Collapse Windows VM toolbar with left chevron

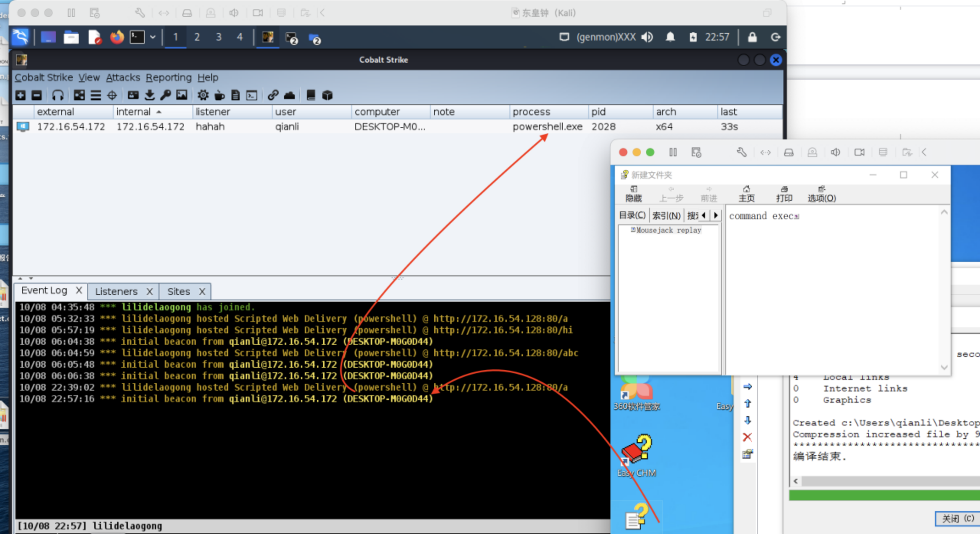point(924,152)
